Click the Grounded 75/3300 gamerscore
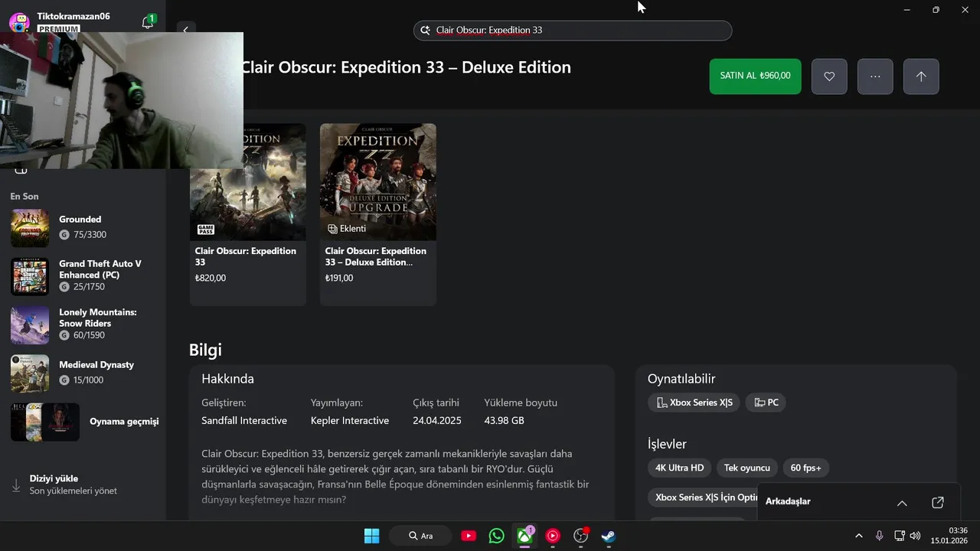Screen dimensions: 980x551 point(83,235)
